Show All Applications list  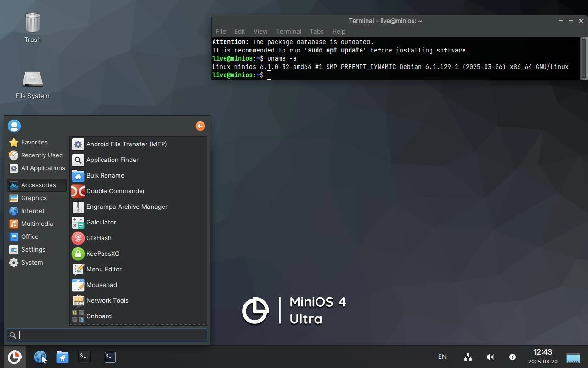37,168
